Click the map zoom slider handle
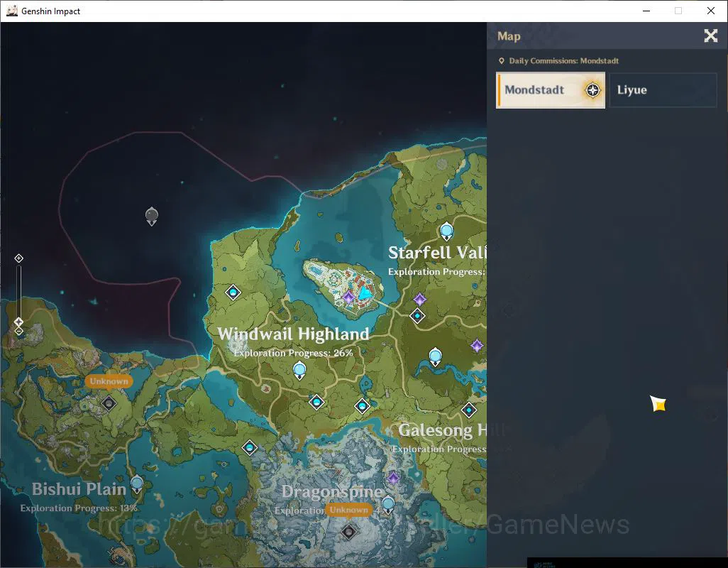 click(x=18, y=322)
